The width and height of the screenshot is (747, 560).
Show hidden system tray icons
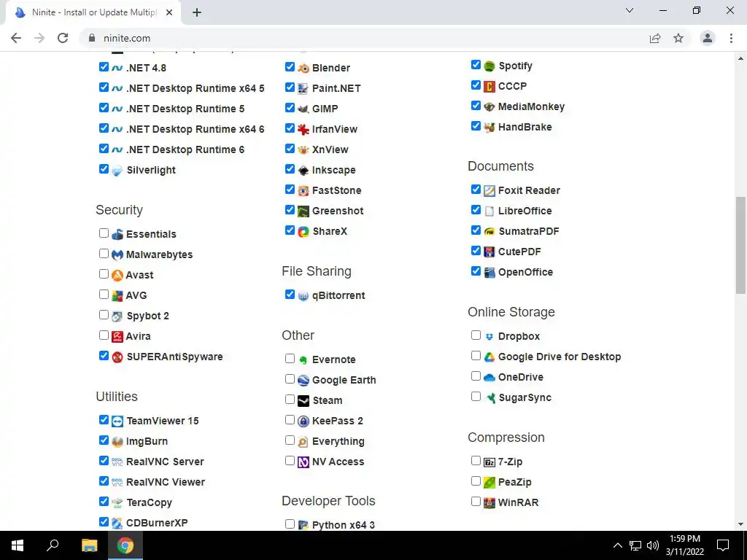point(617,545)
